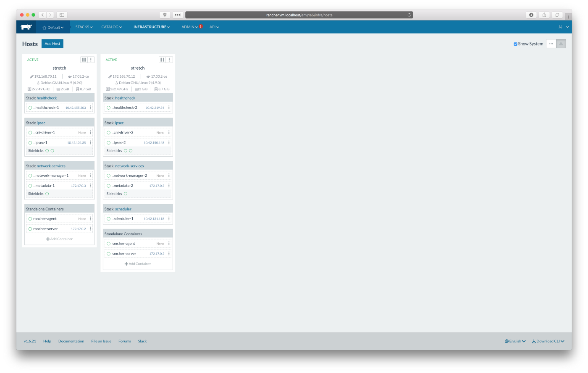Toggle the Safari sidebar button
588x373 pixels.
click(62, 15)
